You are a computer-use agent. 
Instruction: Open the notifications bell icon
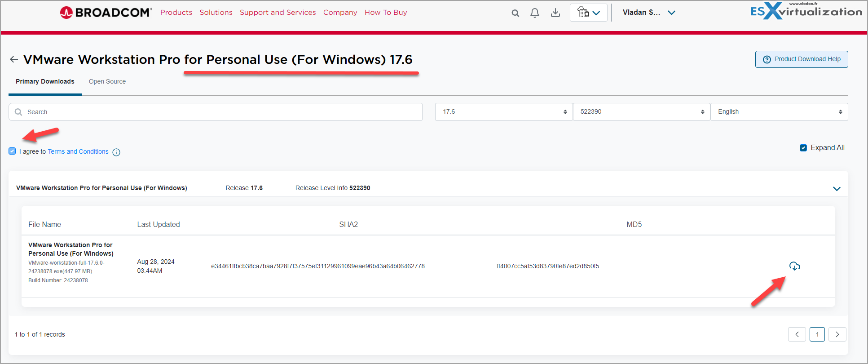pyautogui.click(x=534, y=13)
